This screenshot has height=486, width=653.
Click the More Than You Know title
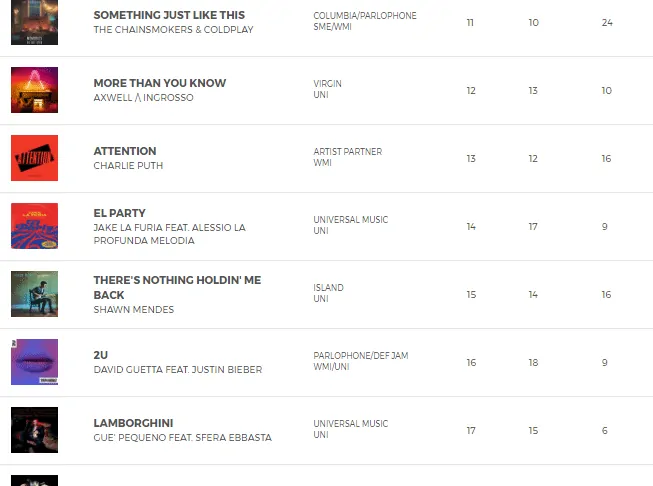tap(159, 83)
